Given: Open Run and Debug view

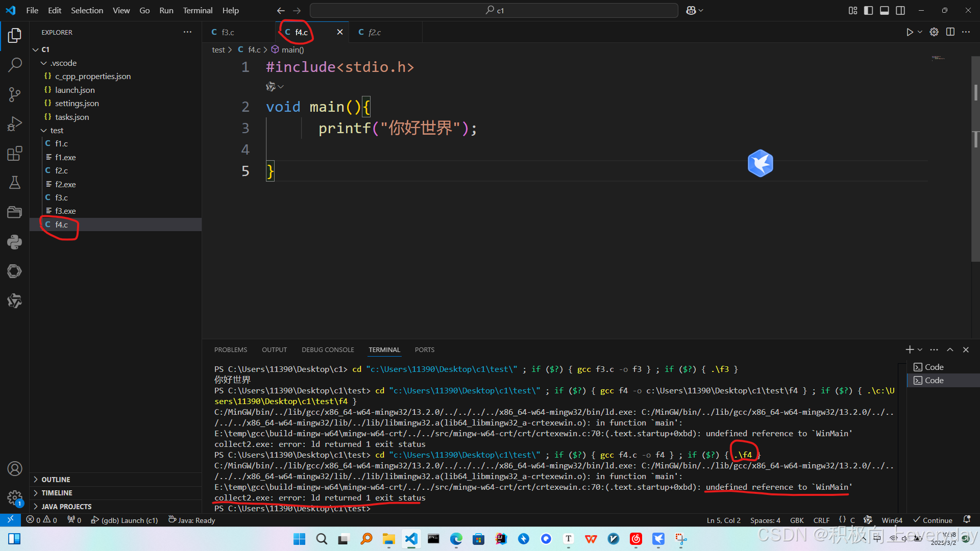Looking at the screenshot, I should click(x=15, y=124).
